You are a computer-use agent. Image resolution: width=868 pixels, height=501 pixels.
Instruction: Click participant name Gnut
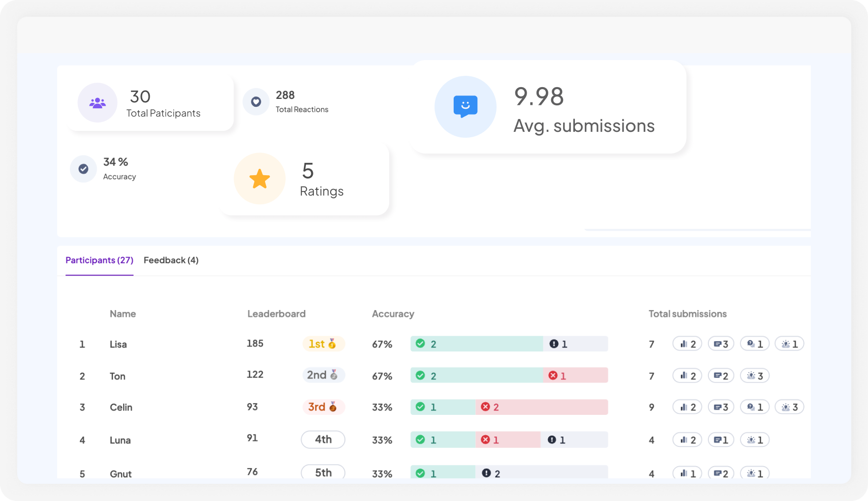(120, 473)
